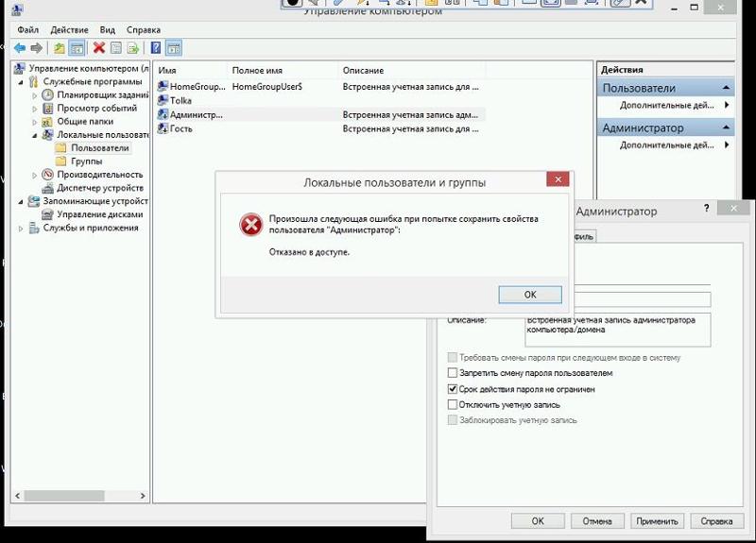This screenshot has width=756, height=543.
Task: Toggle the show/hide console tree icon
Action: (x=77, y=48)
